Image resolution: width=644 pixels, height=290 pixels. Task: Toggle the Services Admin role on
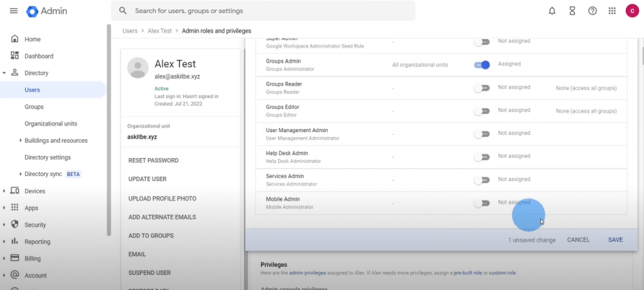coord(482,180)
